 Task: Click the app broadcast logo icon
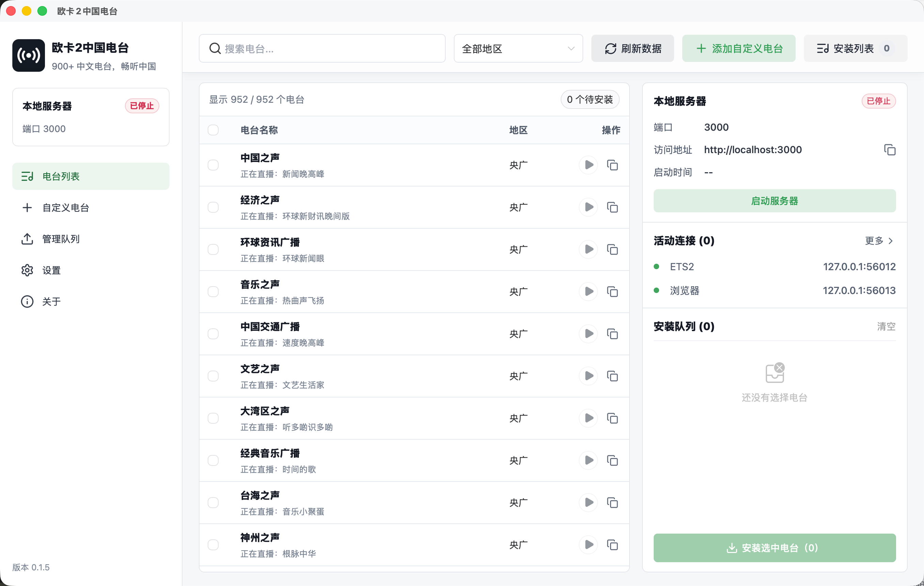click(28, 55)
